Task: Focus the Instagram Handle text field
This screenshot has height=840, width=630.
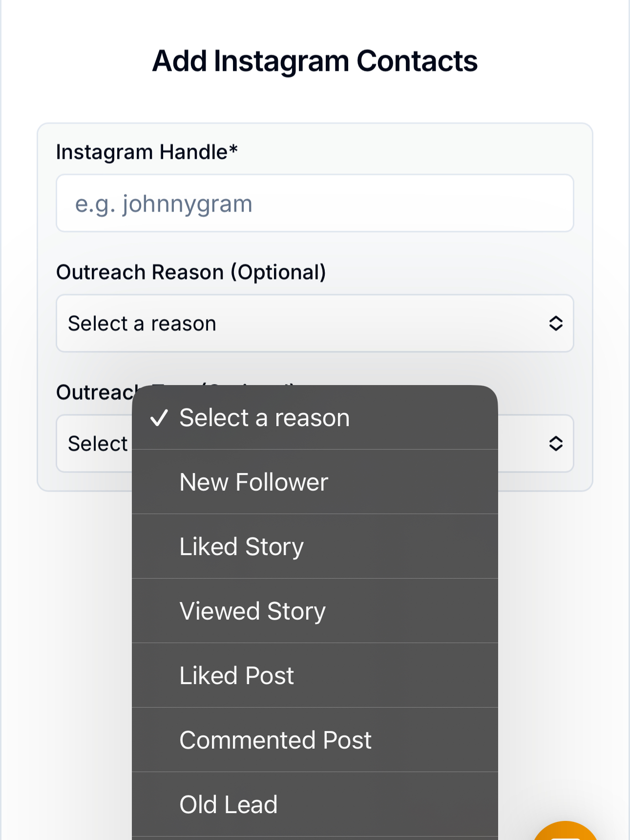Action: click(x=315, y=203)
